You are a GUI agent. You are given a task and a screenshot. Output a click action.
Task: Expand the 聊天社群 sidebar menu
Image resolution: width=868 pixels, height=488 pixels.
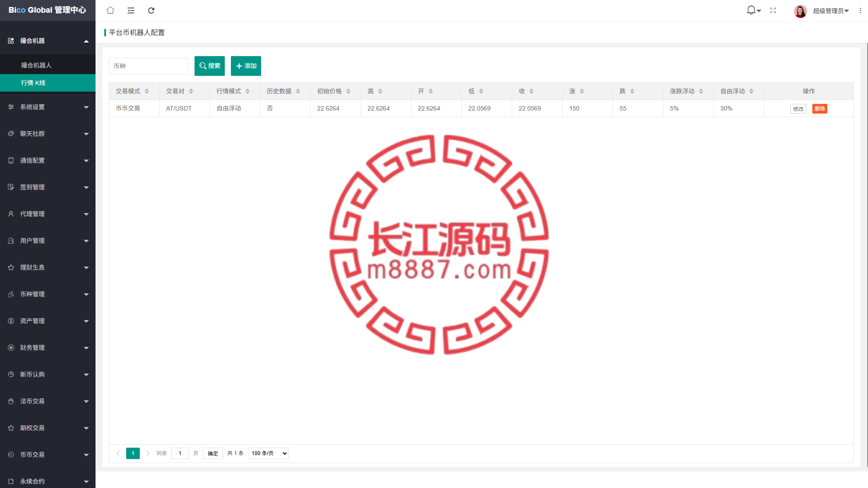click(x=48, y=134)
